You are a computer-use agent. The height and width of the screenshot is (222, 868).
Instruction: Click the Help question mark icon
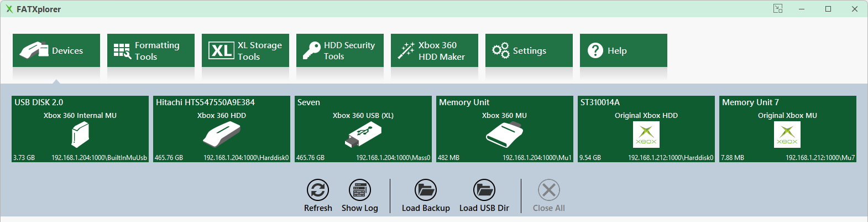[x=595, y=50]
